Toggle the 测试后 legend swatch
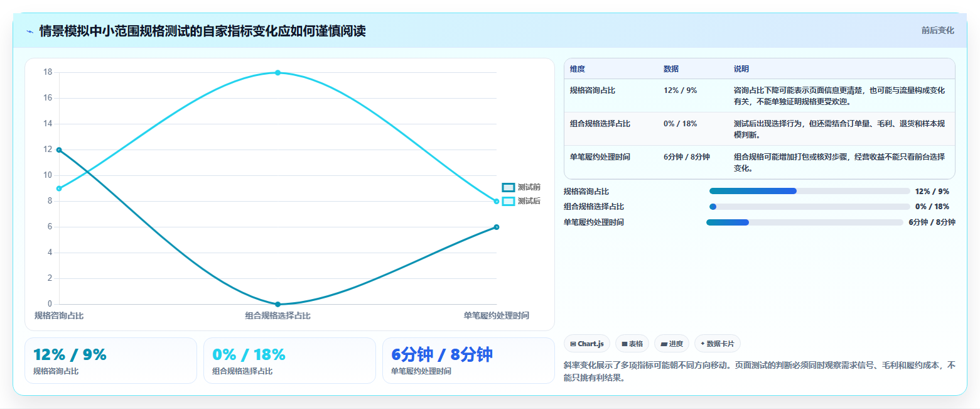 [x=509, y=201]
